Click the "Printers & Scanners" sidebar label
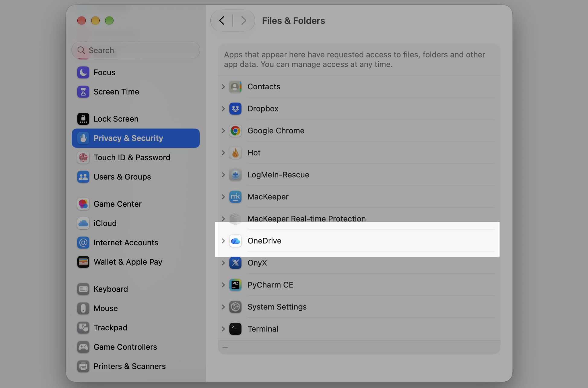 point(130,366)
